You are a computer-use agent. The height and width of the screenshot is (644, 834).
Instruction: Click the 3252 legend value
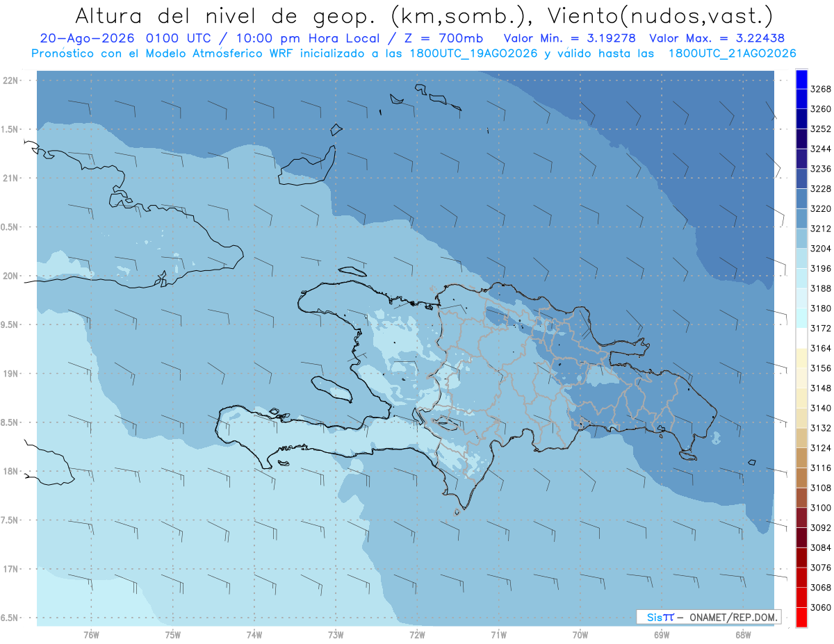pyautogui.click(x=821, y=129)
